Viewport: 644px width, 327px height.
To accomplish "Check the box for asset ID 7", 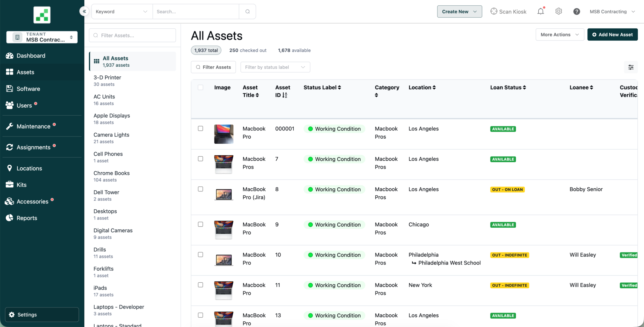I will [200, 159].
